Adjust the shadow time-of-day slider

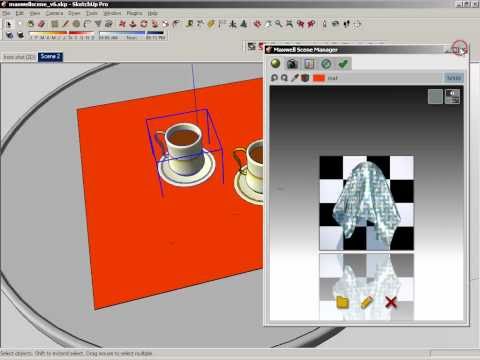click(132, 34)
